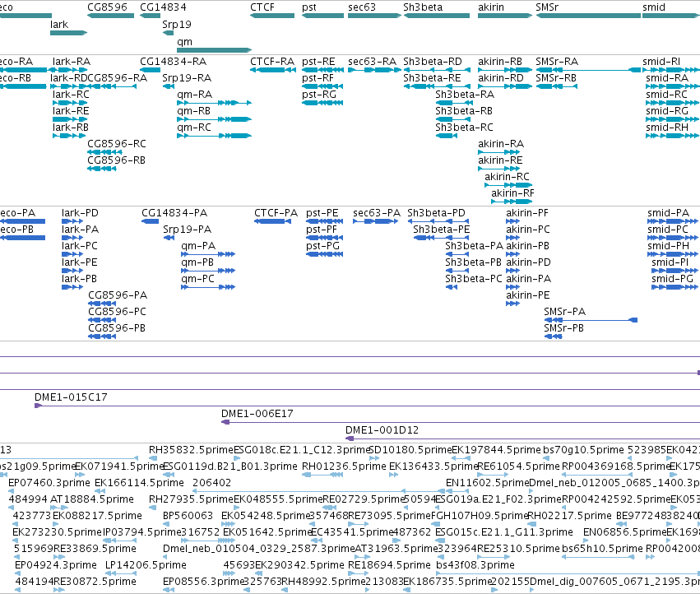Screen dimensions: 700x594
Task: Click transcript Sh3beta-RA
Action: pyautogui.click(x=465, y=95)
